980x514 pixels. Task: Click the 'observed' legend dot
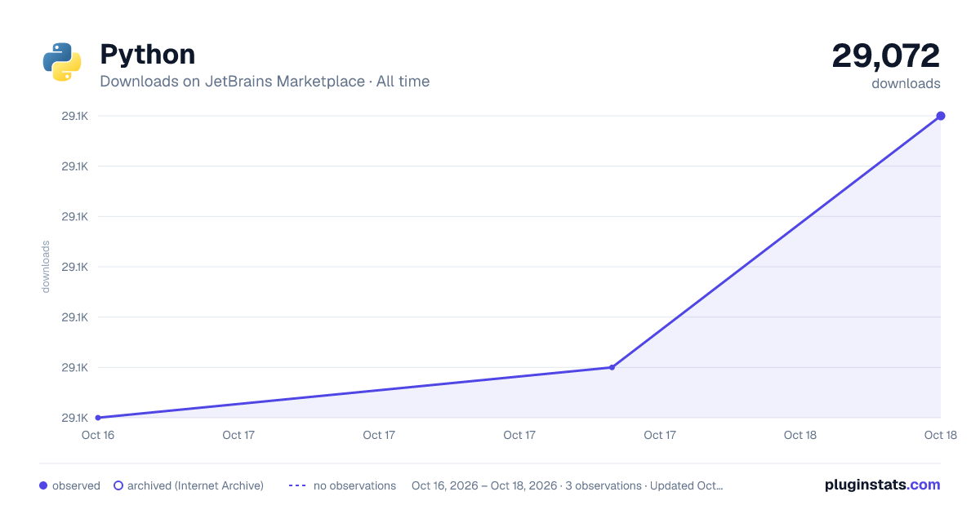[x=43, y=485]
